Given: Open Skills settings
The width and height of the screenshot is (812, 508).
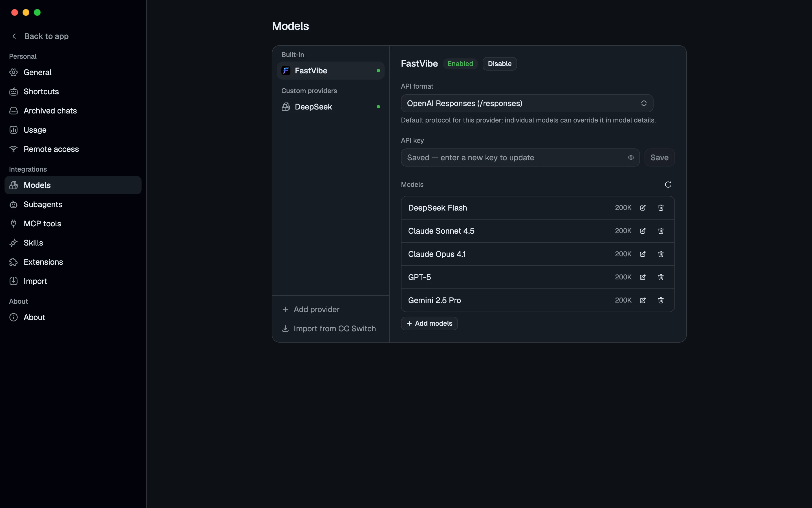Looking at the screenshot, I should (x=73, y=243).
